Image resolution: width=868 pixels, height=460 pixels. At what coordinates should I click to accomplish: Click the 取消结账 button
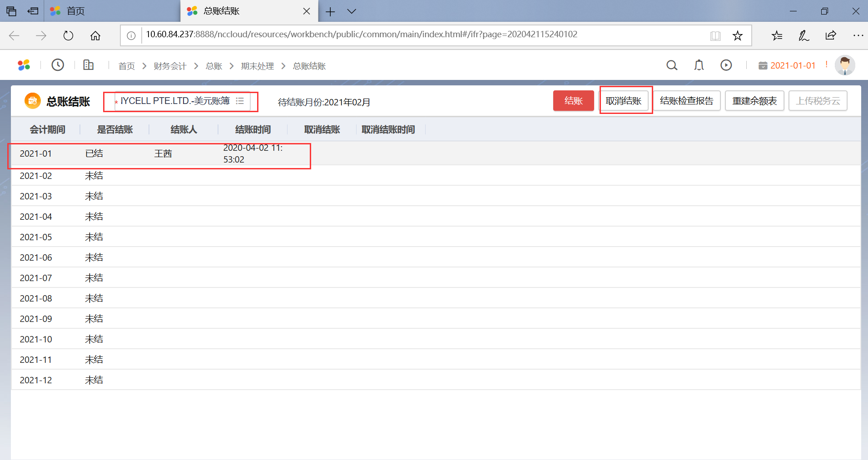[624, 101]
